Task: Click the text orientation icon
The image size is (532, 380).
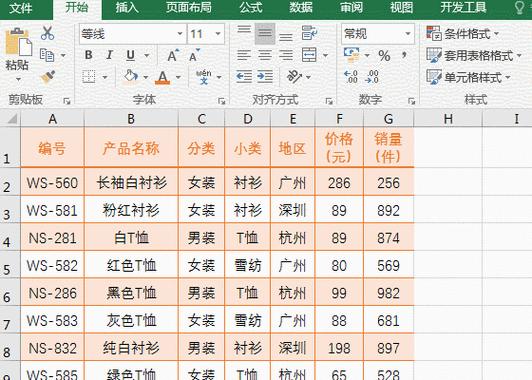Action: (294, 77)
